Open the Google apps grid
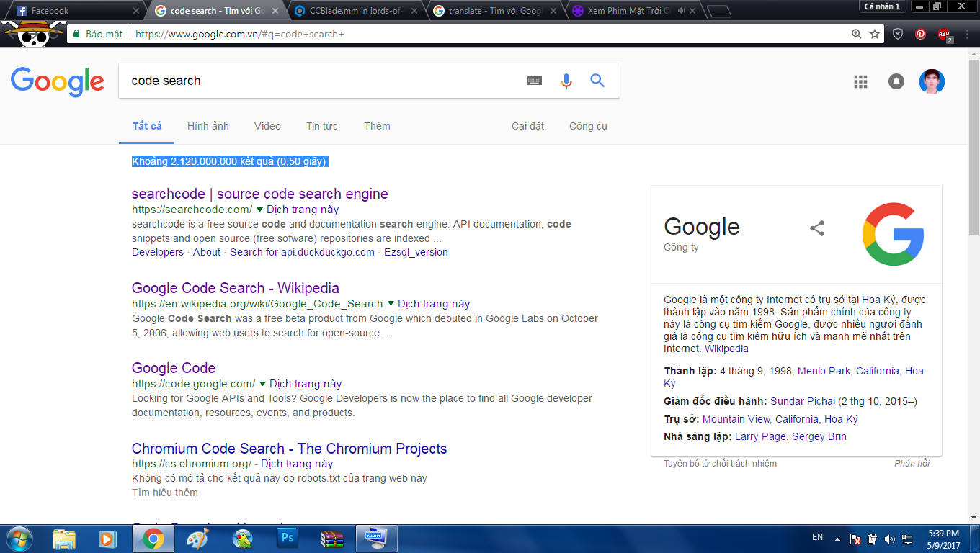Screen dimensions: 980x553 [x=860, y=81]
